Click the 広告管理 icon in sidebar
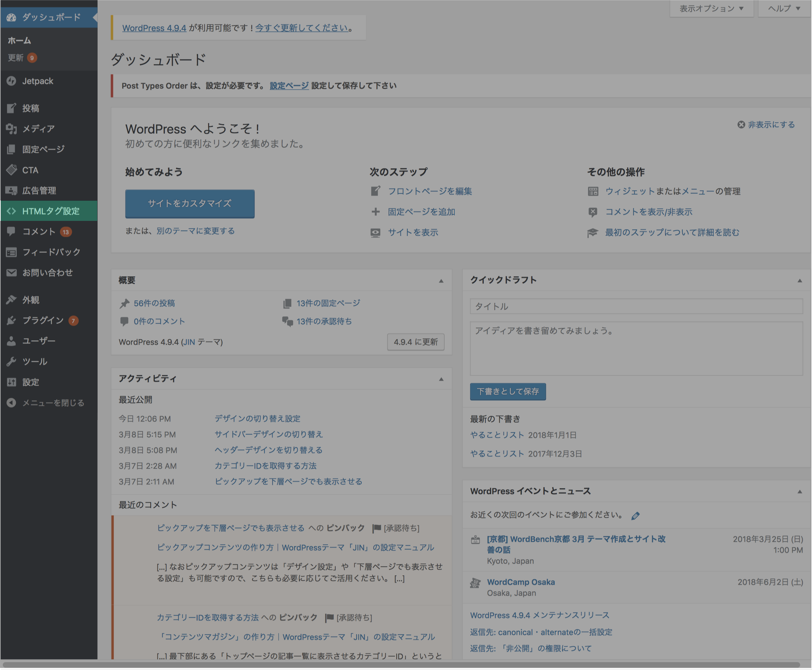Image resolution: width=812 pixels, height=670 pixels. point(12,191)
